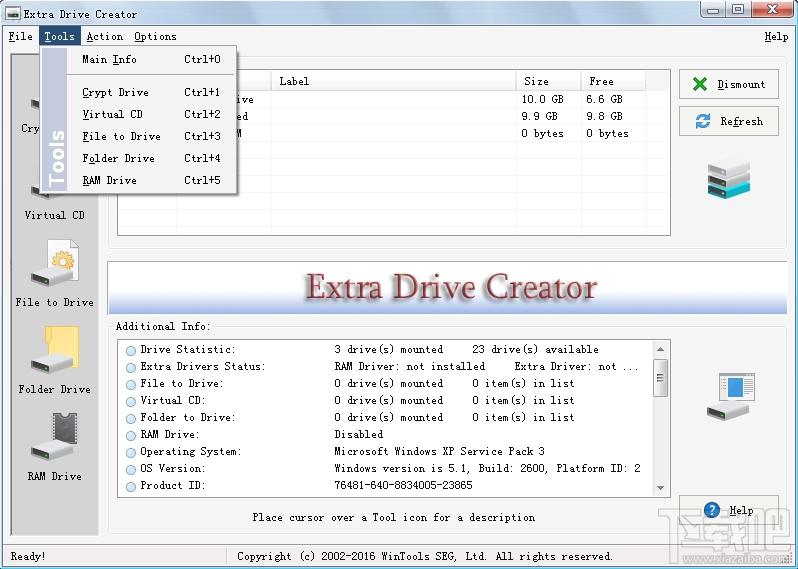
Task: Open the Options menu
Action: click(x=155, y=37)
